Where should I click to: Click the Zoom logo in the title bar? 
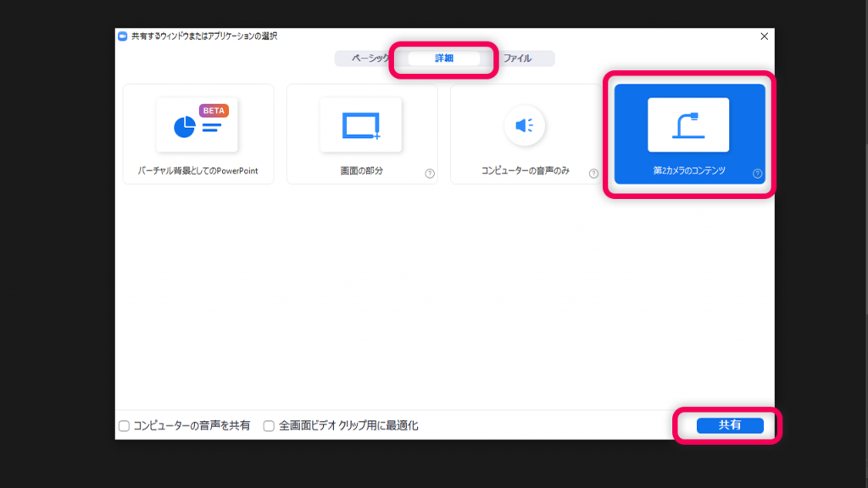click(122, 36)
